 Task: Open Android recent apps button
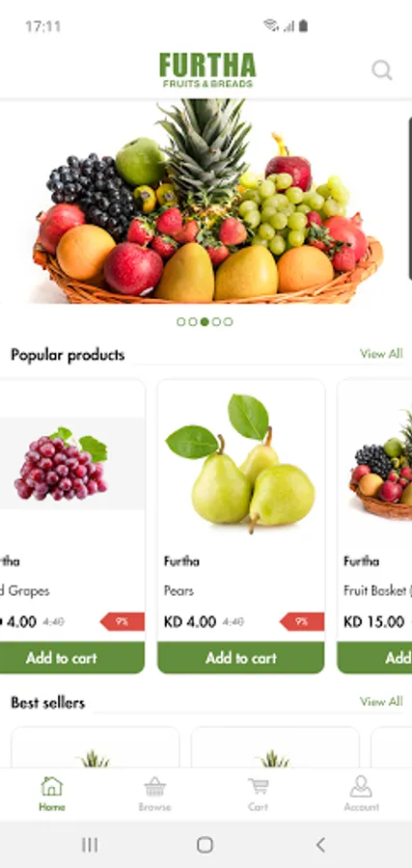pos(90,845)
